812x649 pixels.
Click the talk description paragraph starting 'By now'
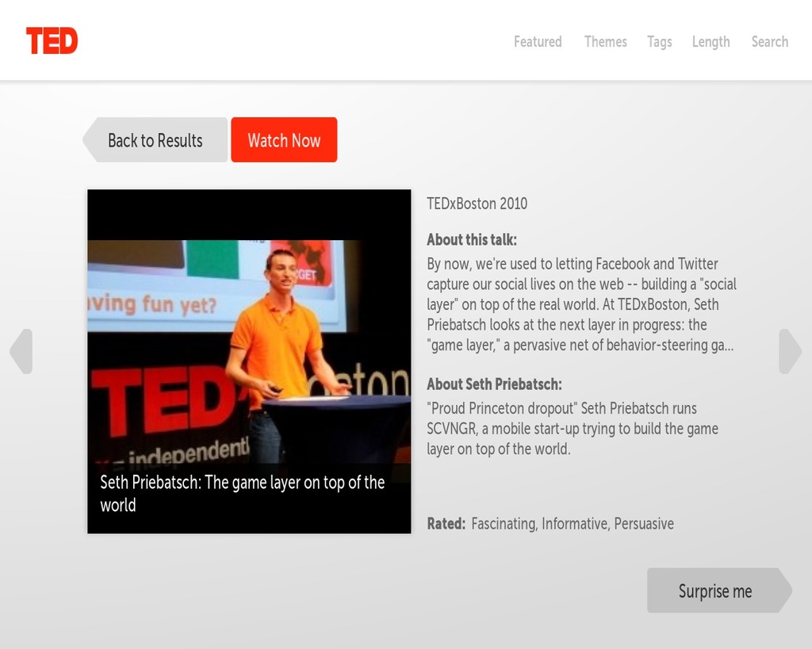pos(581,304)
